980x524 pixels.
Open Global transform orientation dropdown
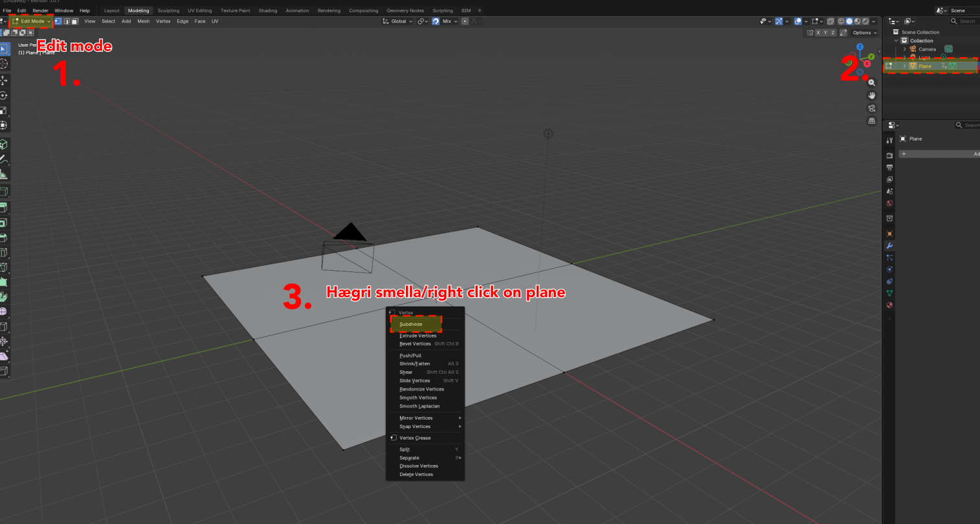[397, 21]
